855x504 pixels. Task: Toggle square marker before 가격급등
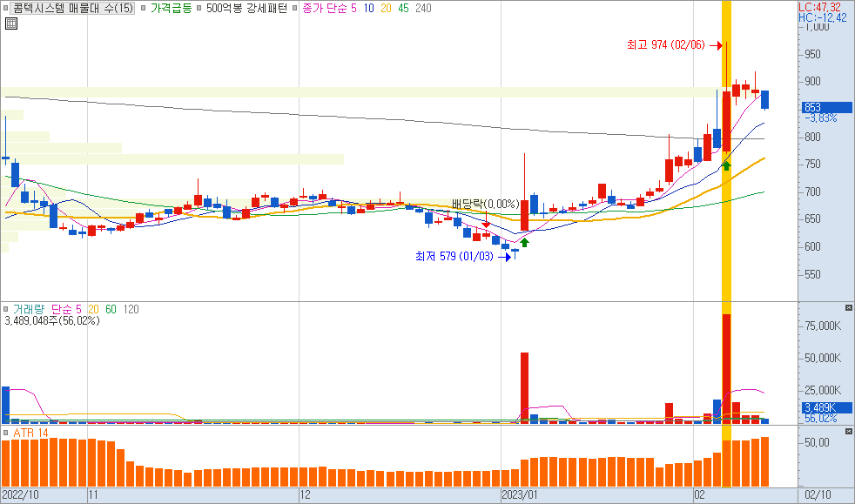coord(144,8)
